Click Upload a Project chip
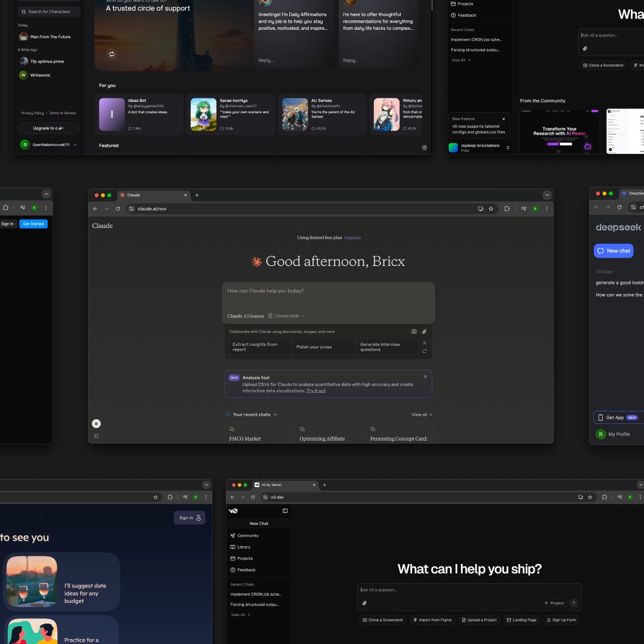The width and height of the screenshot is (644, 644). (x=479, y=620)
